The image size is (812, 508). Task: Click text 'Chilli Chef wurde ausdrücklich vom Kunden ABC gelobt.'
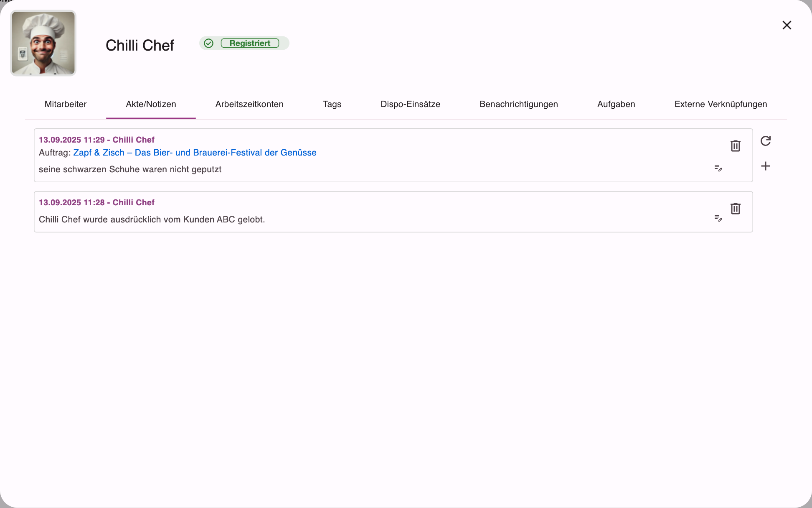pos(152,220)
